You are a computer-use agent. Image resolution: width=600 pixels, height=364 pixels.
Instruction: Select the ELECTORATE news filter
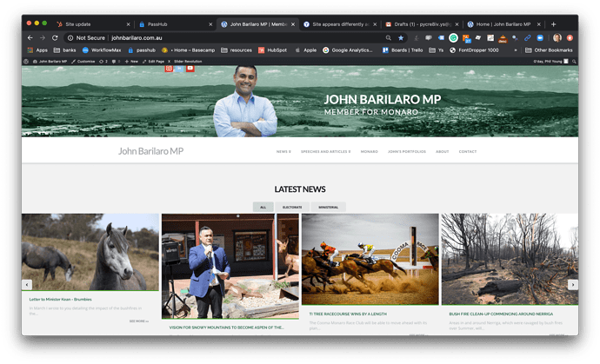[x=292, y=207]
